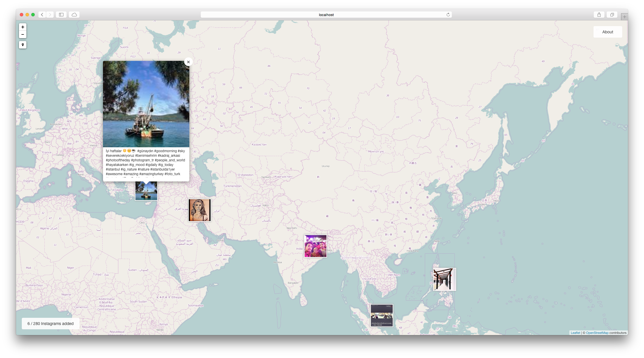This screenshot has width=644, height=358.
Task: Click the localhost address bar
Action: coord(326,15)
